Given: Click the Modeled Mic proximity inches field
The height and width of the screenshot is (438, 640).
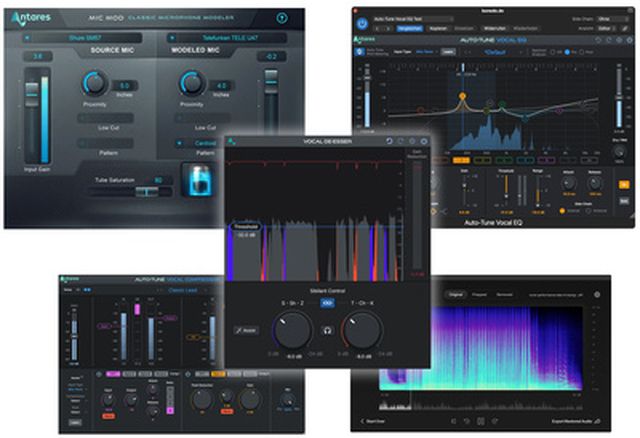Looking at the screenshot, I should tap(222, 86).
